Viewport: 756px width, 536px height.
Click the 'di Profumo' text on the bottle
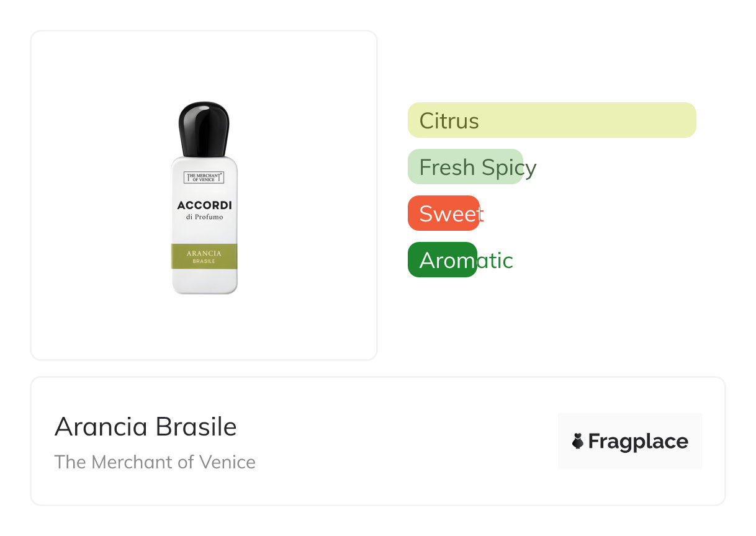click(x=204, y=218)
